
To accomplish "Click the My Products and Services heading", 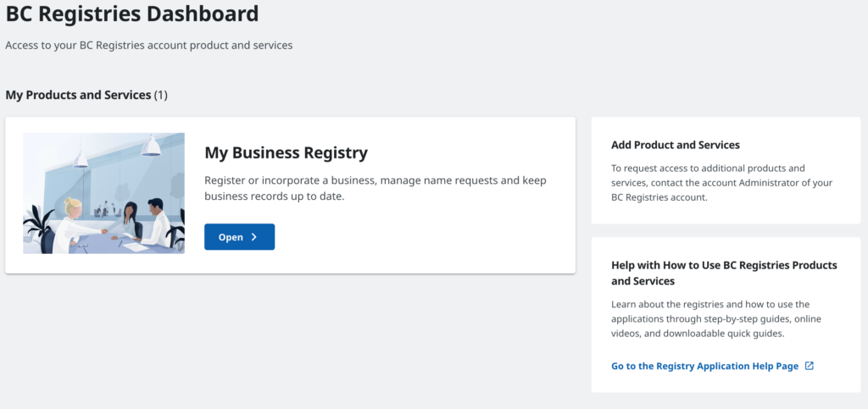I will [86, 95].
